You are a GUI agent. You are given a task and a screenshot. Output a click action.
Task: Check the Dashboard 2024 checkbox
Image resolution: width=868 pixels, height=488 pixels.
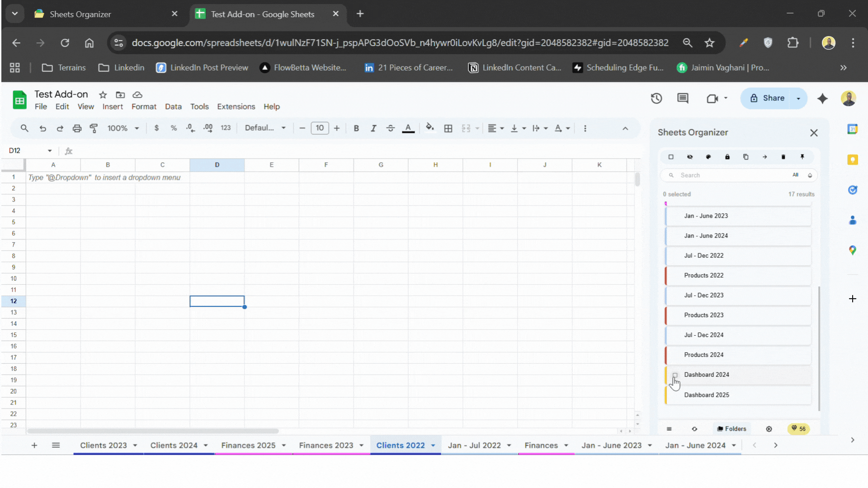(675, 375)
